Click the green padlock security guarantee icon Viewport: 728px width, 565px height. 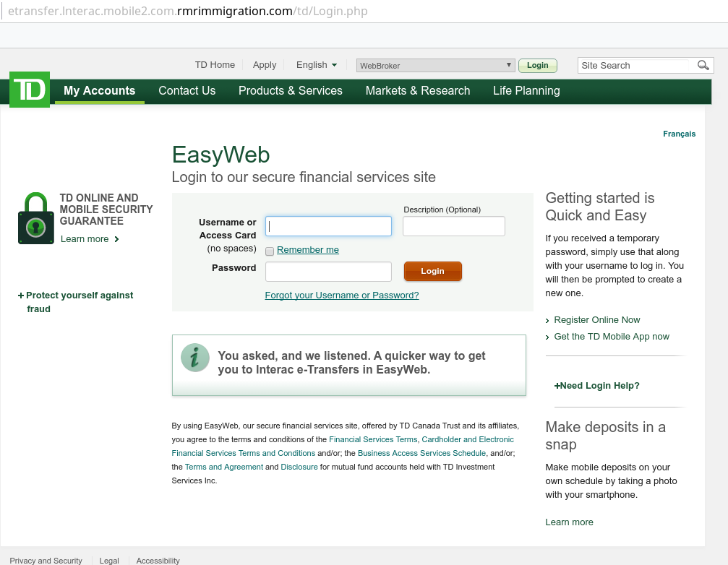(x=36, y=218)
